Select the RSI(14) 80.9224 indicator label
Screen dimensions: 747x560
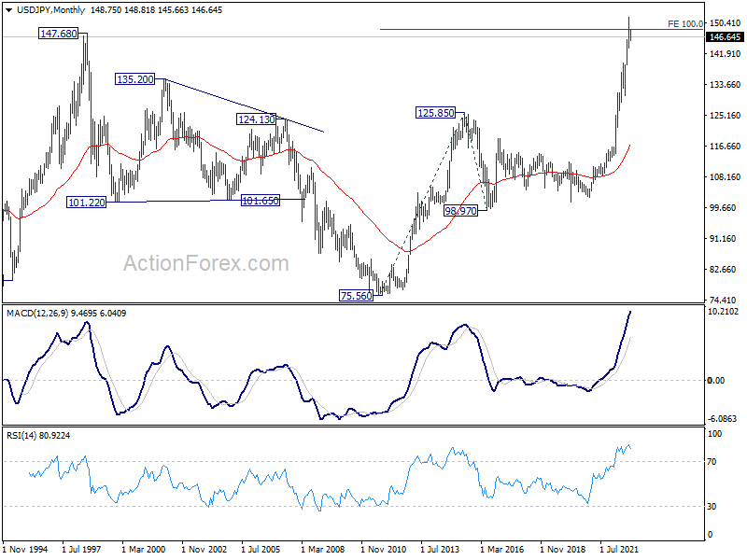(38, 436)
